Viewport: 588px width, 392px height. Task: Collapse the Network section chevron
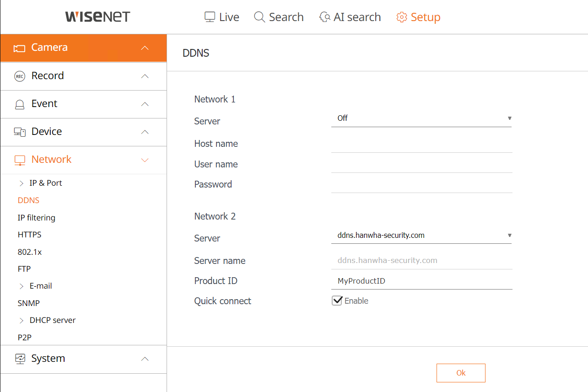pos(145,160)
